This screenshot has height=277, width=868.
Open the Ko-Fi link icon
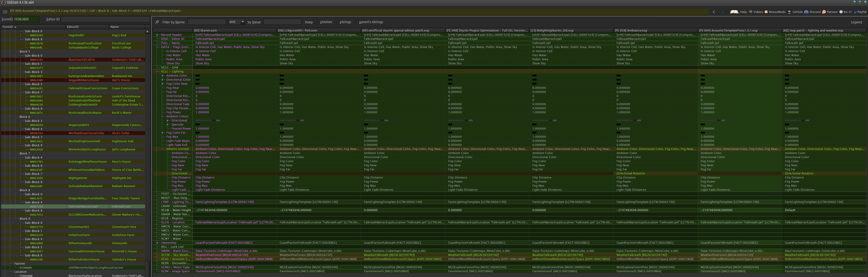click(x=841, y=12)
